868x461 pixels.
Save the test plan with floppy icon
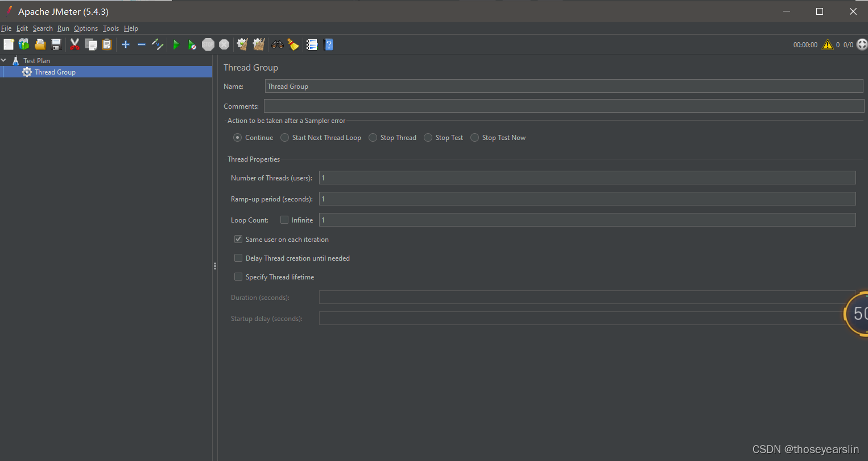(56, 44)
